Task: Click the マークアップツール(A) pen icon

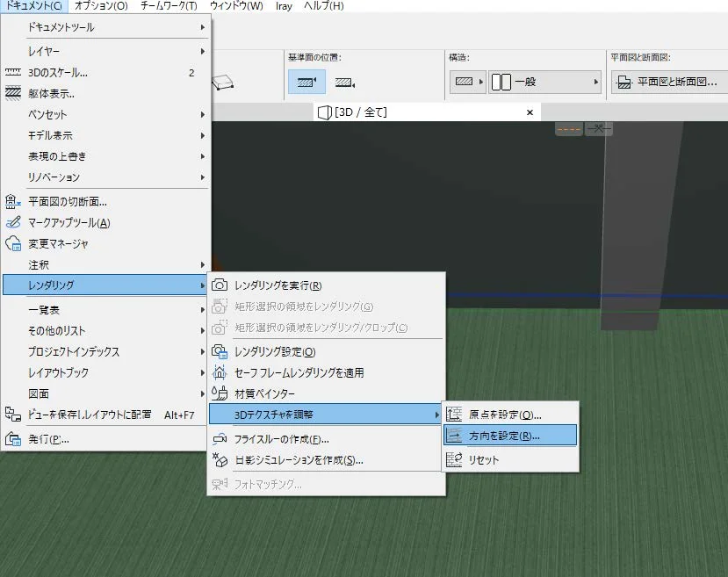Action: (13, 222)
